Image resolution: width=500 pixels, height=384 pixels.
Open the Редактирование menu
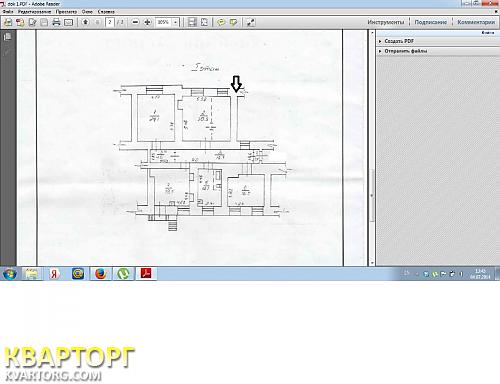coord(34,12)
